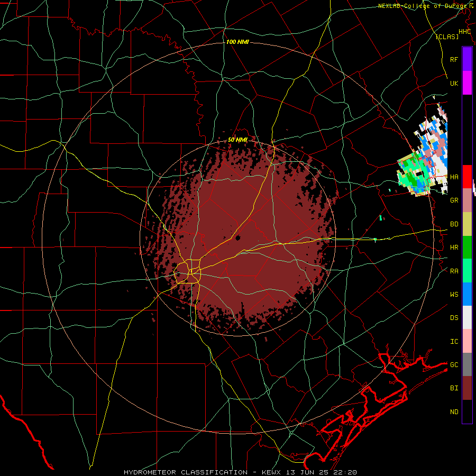Select the 'IC' legend label
Image resolution: width=476 pixels, height=476 pixels.
tap(454, 342)
